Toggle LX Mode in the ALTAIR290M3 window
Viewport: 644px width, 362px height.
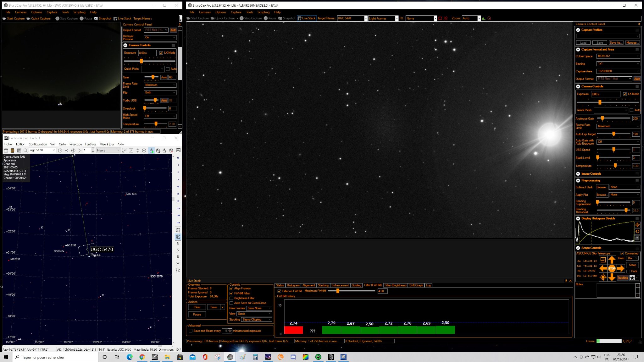click(625, 94)
